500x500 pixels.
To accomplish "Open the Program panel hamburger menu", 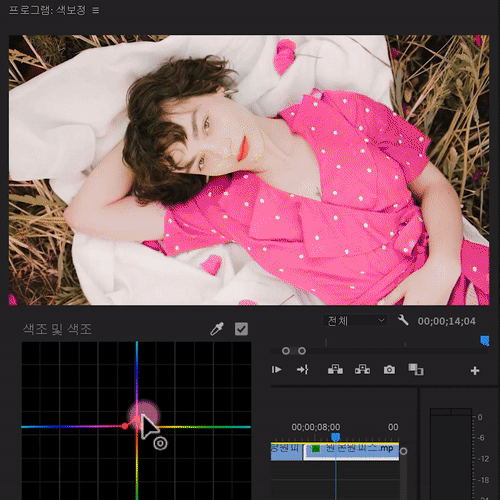I will pyautogui.click(x=96, y=10).
